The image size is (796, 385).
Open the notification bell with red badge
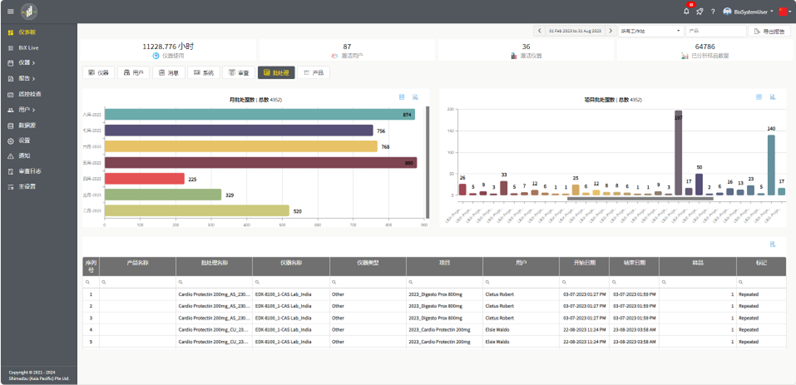tap(686, 11)
